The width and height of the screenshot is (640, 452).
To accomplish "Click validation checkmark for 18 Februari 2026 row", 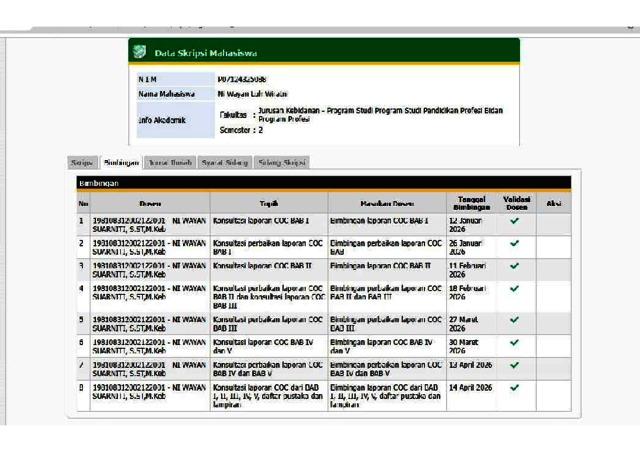I will coord(515,289).
